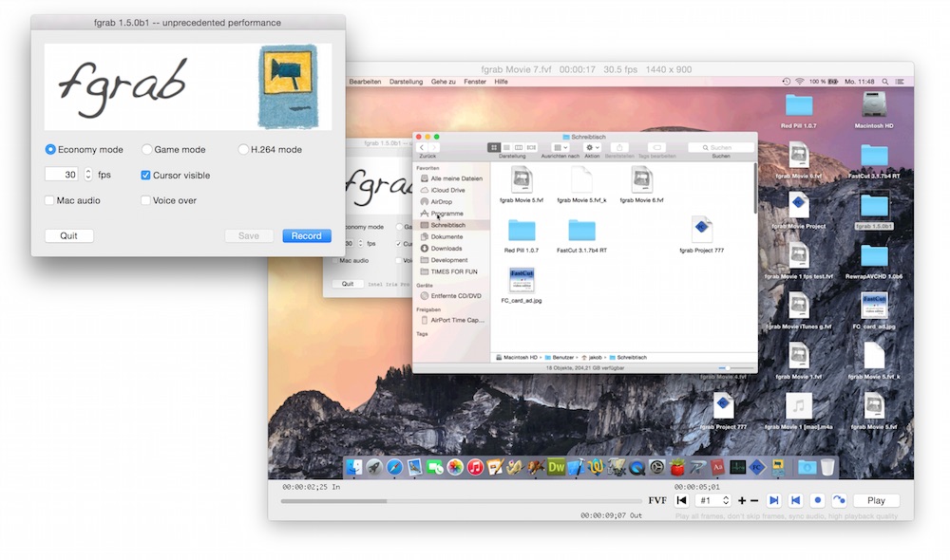Select Game mode radio button

pyautogui.click(x=146, y=149)
